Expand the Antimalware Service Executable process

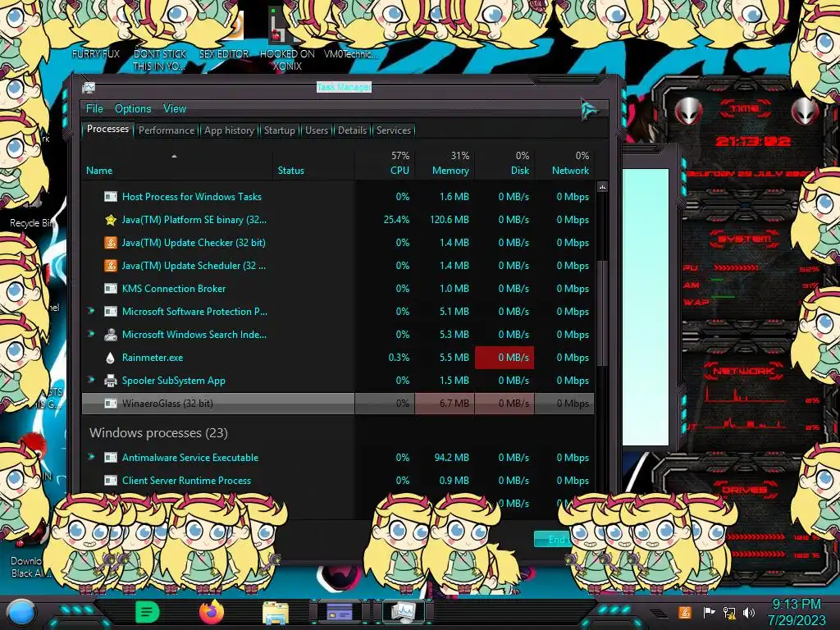(x=91, y=457)
